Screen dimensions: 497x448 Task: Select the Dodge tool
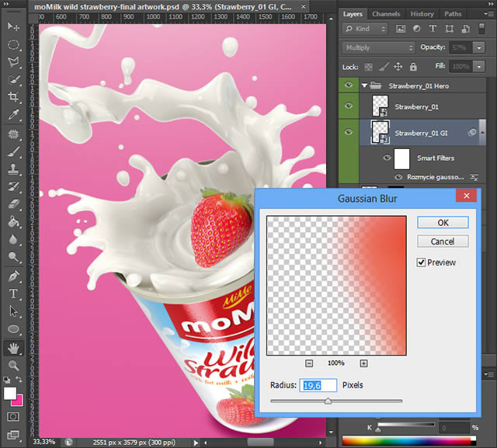(13, 257)
